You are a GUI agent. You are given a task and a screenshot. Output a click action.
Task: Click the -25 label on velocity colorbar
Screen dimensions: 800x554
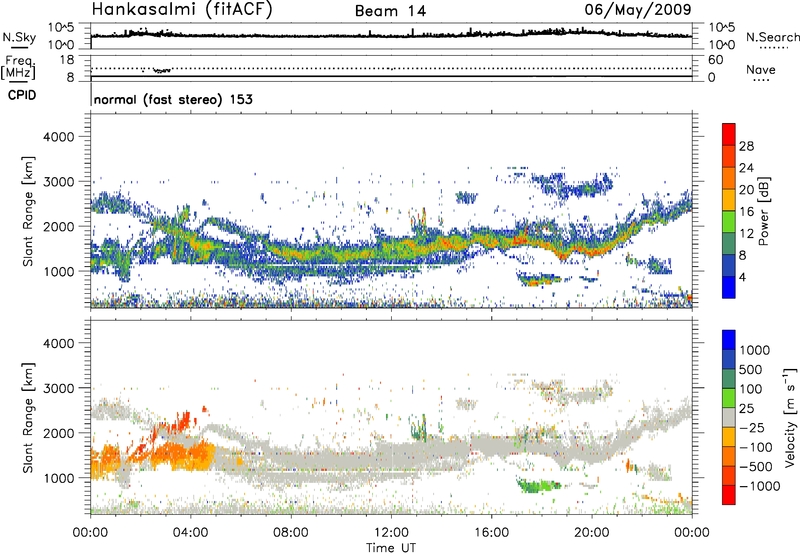point(752,428)
